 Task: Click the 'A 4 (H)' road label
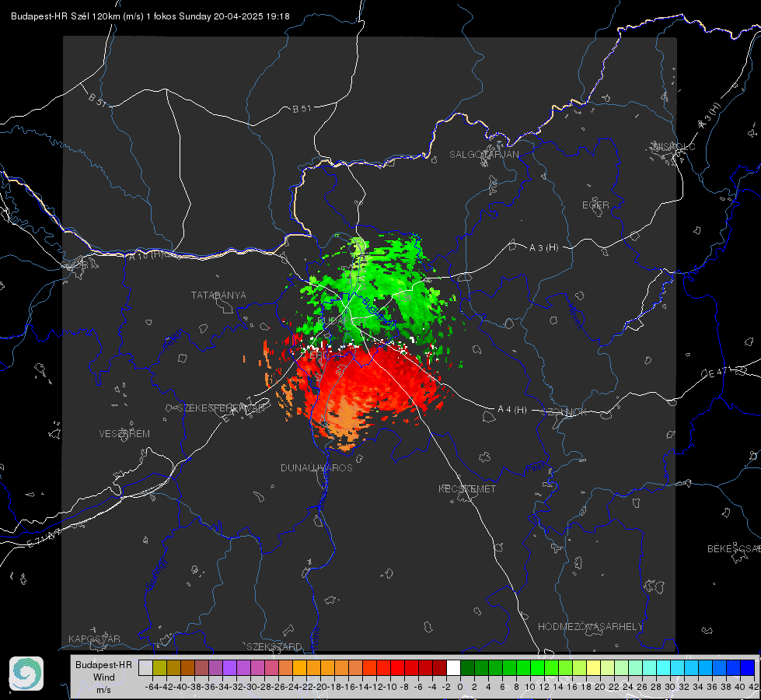coord(512,410)
